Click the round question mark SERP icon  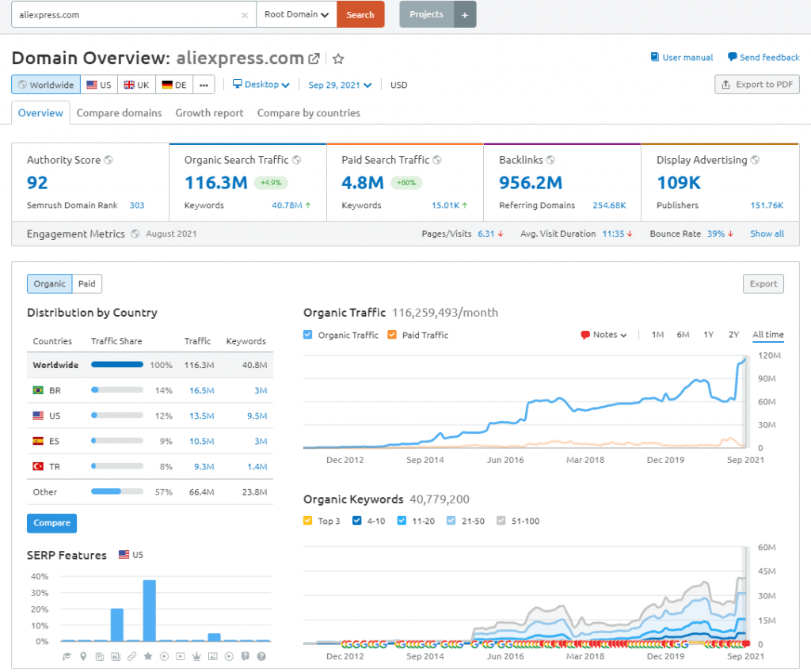pyautogui.click(x=261, y=656)
